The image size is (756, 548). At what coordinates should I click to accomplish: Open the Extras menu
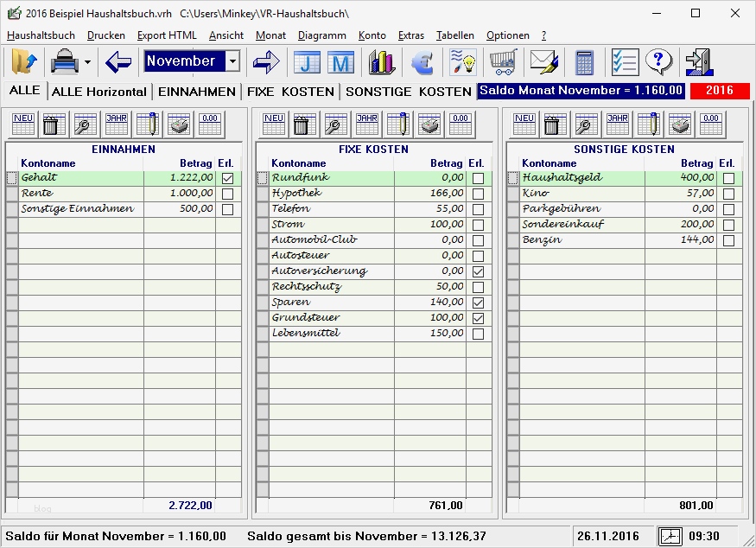coord(410,35)
